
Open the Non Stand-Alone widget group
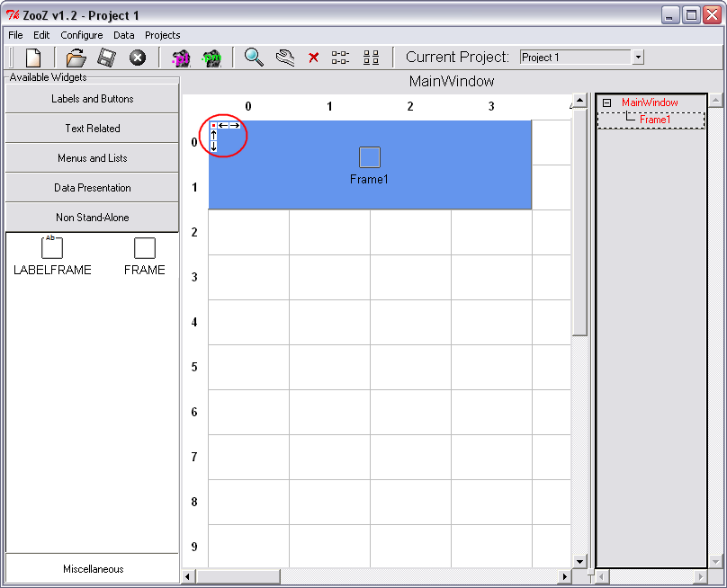click(93, 218)
